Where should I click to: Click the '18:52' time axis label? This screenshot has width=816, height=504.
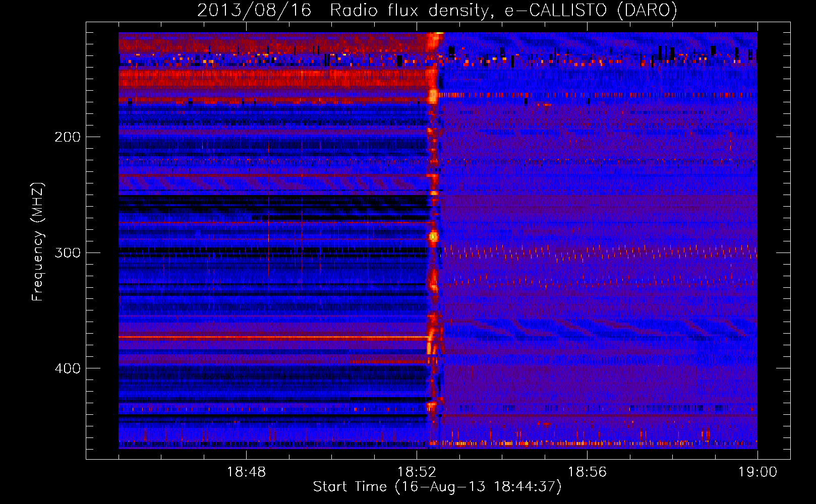[417, 472]
